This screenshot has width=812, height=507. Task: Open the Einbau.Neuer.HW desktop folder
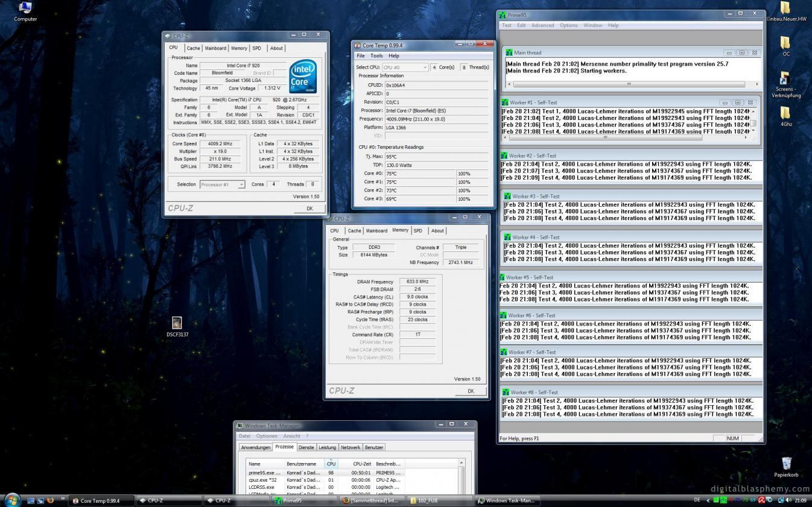pos(786,11)
